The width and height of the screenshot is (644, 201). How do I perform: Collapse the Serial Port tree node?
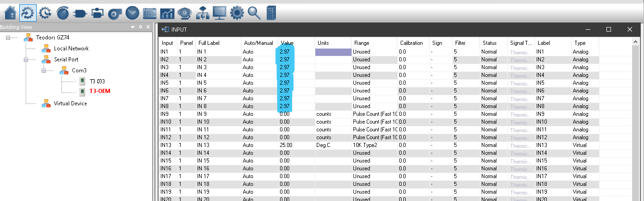click(x=26, y=60)
